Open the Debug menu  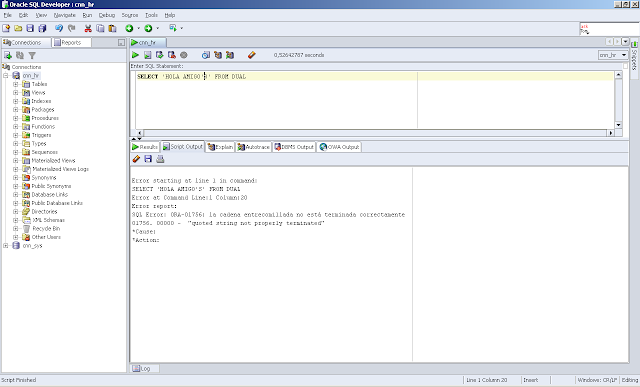point(107,15)
